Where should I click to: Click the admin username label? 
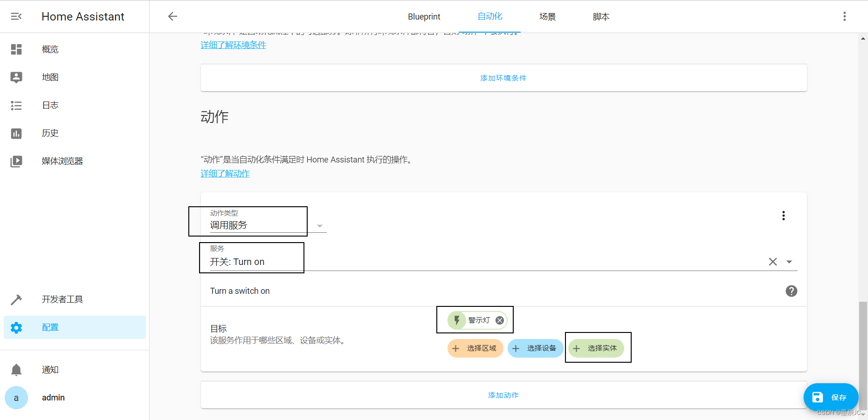pyautogui.click(x=53, y=398)
